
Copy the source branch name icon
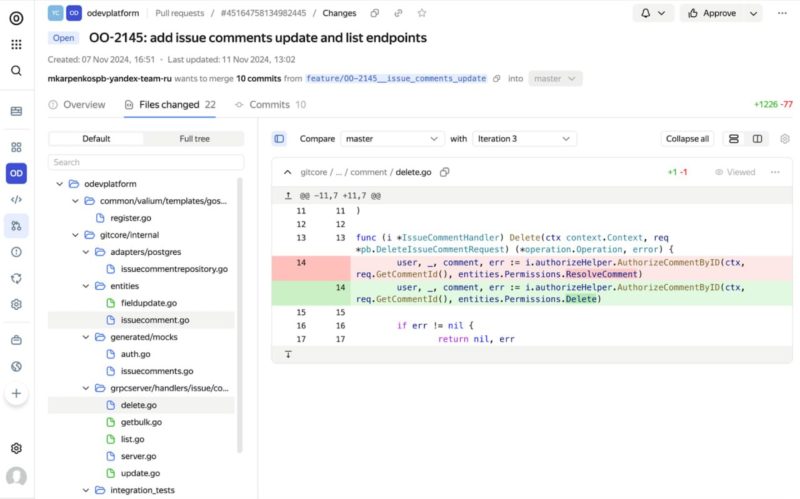(x=496, y=79)
